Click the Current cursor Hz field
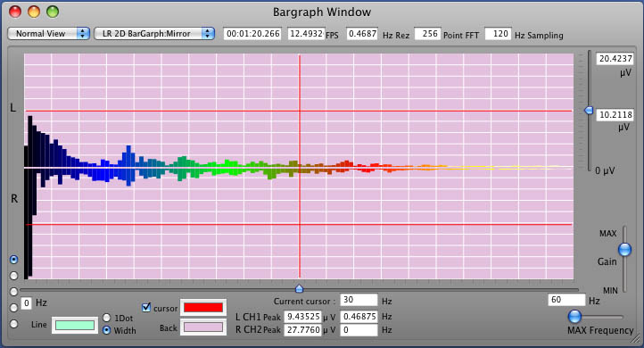Screen dimensions: 644x348 pos(359,300)
